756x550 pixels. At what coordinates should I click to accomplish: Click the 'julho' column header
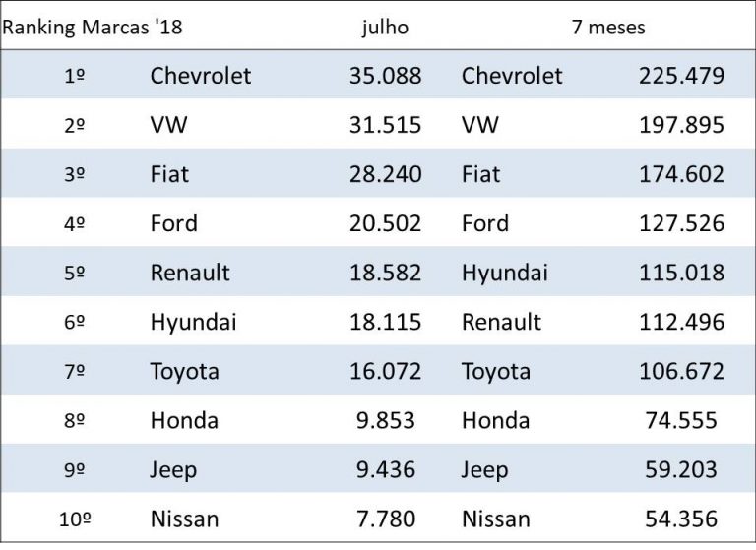coord(385,27)
